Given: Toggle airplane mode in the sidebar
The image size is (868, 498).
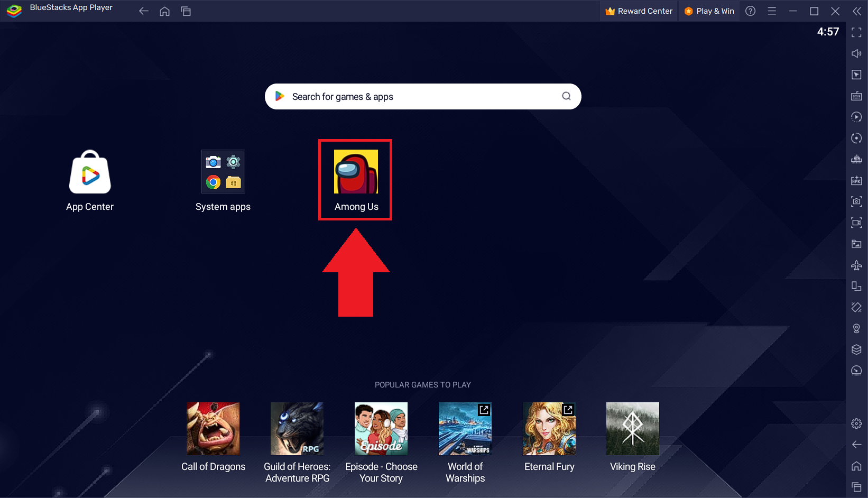Looking at the screenshot, I should tap(856, 265).
